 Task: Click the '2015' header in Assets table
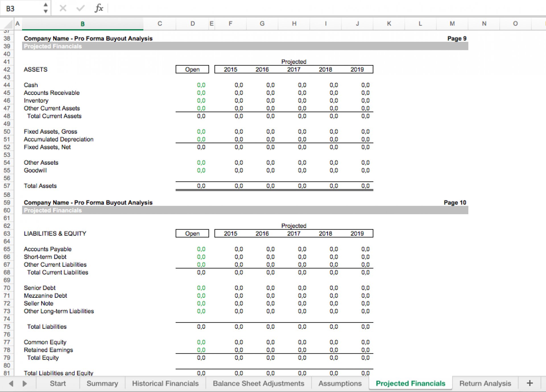click(x=230, y=69)
